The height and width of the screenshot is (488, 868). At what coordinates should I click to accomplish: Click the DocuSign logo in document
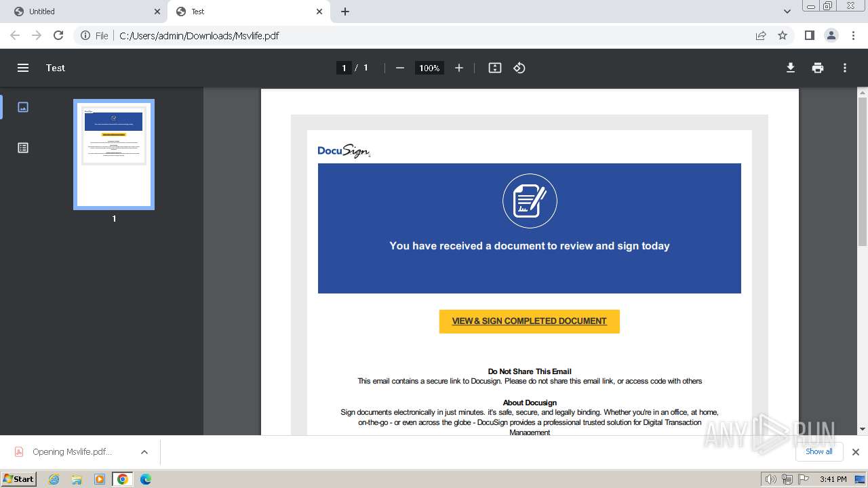344,150
